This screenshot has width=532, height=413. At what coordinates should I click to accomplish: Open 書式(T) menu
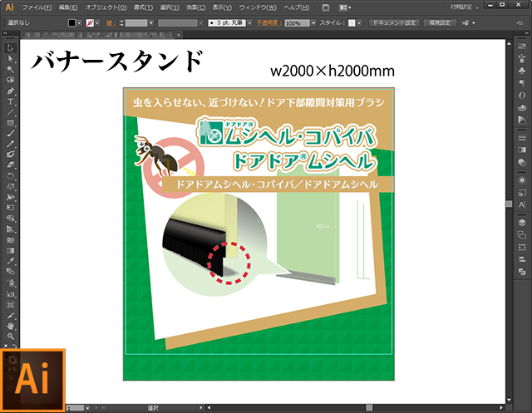pyautogui.click(x=143, y=7)
